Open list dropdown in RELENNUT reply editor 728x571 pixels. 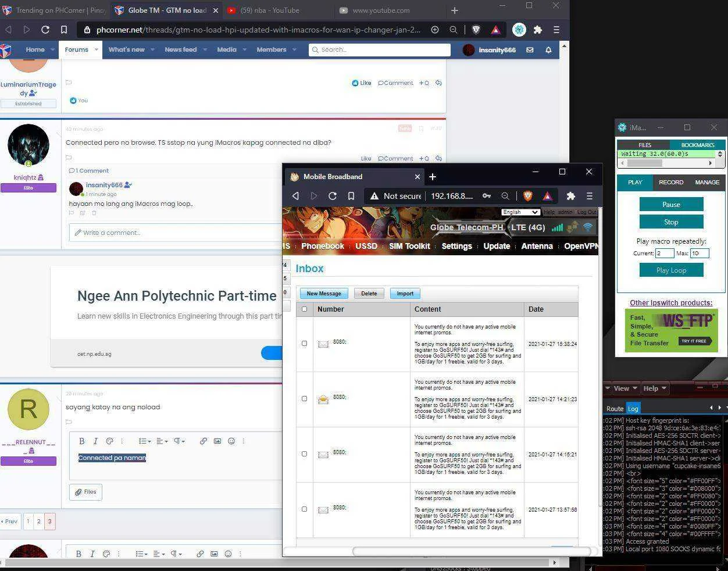click(145, 441)
